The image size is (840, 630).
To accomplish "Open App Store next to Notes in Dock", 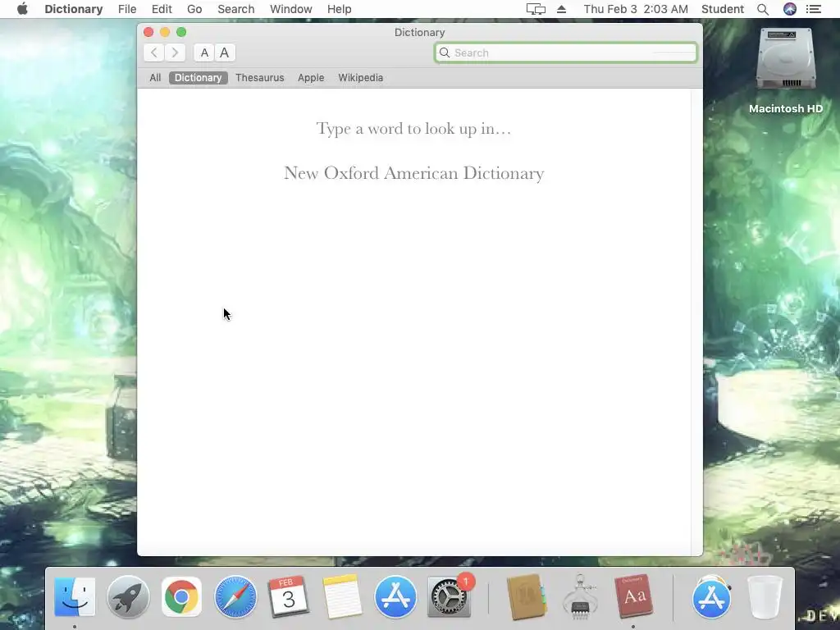I will pos(395,596).
